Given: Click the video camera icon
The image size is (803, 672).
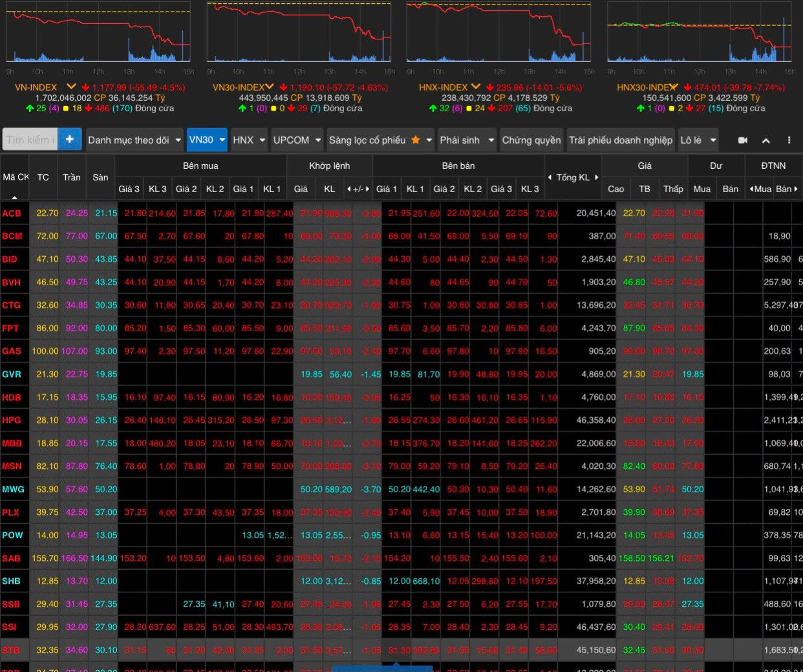Looking at the screenshot, I should (x=743, y=140).
